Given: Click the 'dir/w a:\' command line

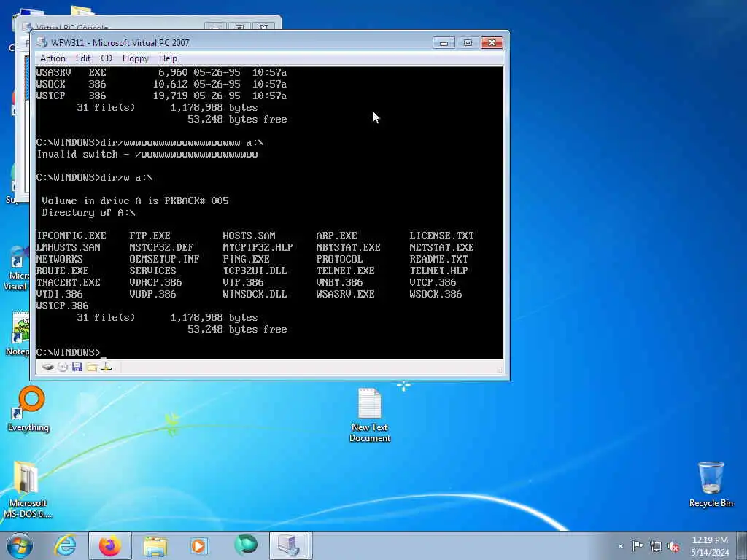Looking at the screenshot, I should pyautogui.click(x=94, y=178).
